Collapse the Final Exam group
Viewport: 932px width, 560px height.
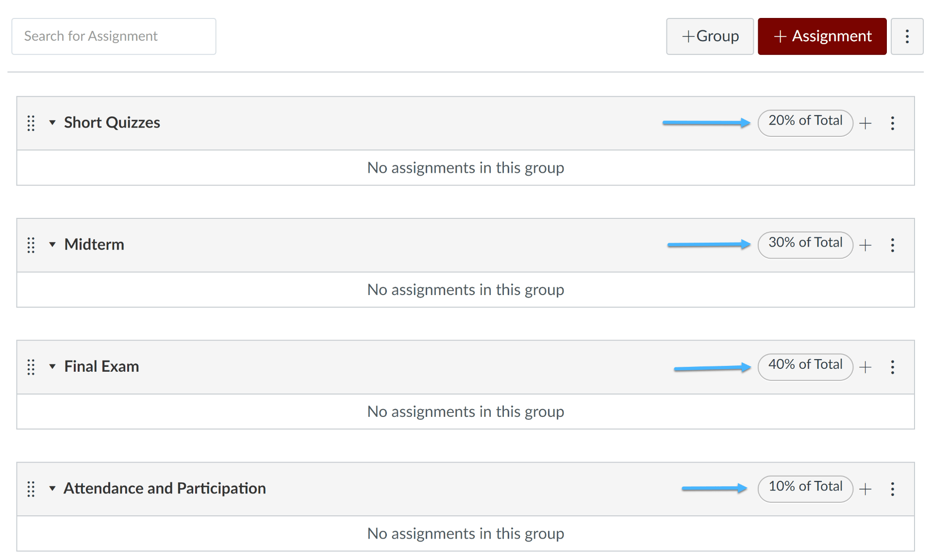[x=52, y=367]
